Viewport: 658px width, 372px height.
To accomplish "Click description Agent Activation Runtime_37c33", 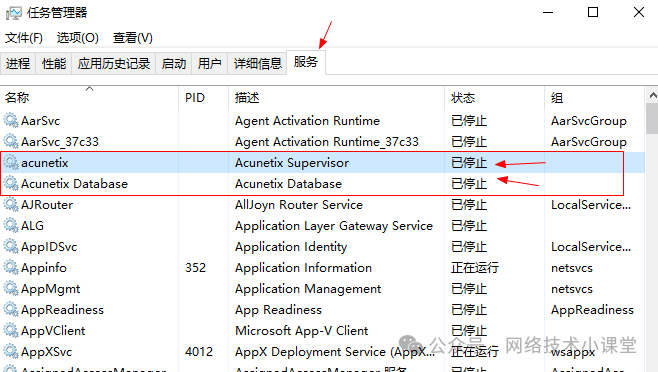I will [326, 142].
